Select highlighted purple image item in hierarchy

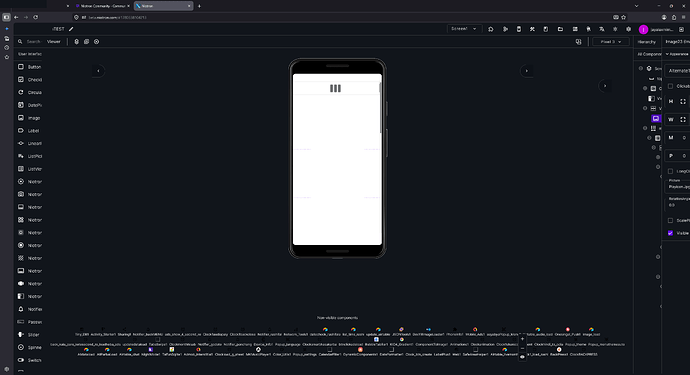pos(656,118)
